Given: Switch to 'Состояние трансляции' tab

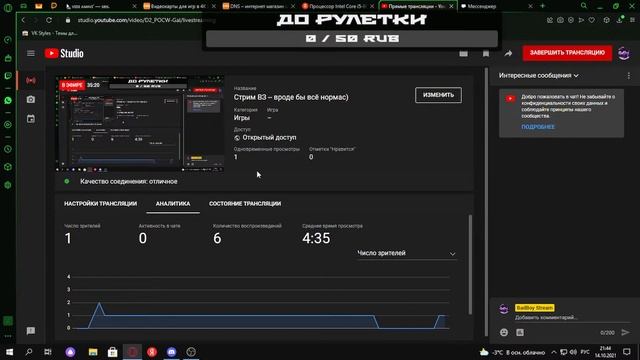Looking at the screenshot, I should coord(245,204).
